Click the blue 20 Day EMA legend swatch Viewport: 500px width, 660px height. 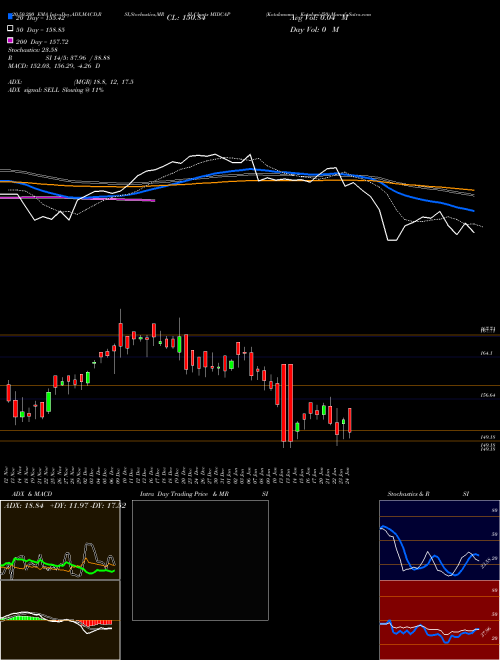tap(10, 17)
